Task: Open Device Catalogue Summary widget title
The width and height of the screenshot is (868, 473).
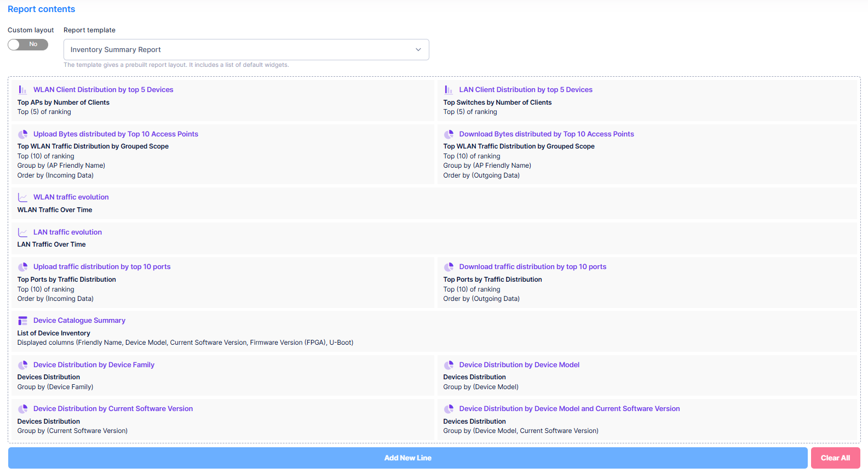Action: tap(79, 321)
